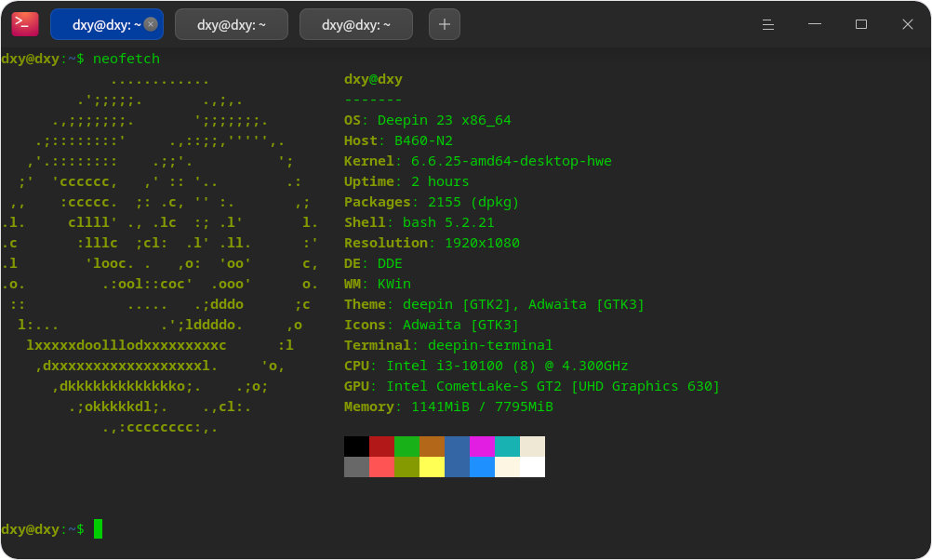Click the Shell value bash 5.2.21
The width and height of the screenshot is (932, 560).
[448, 222]
